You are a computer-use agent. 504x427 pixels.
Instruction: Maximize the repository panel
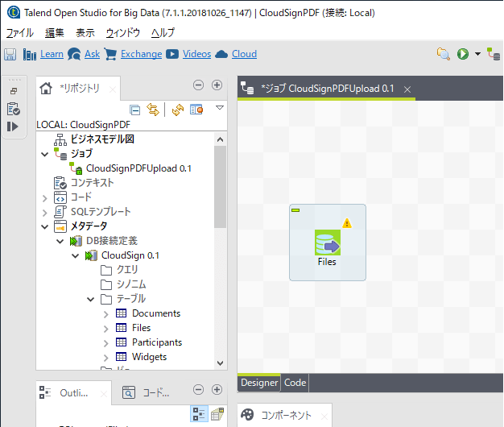click(x=217, y=85)
